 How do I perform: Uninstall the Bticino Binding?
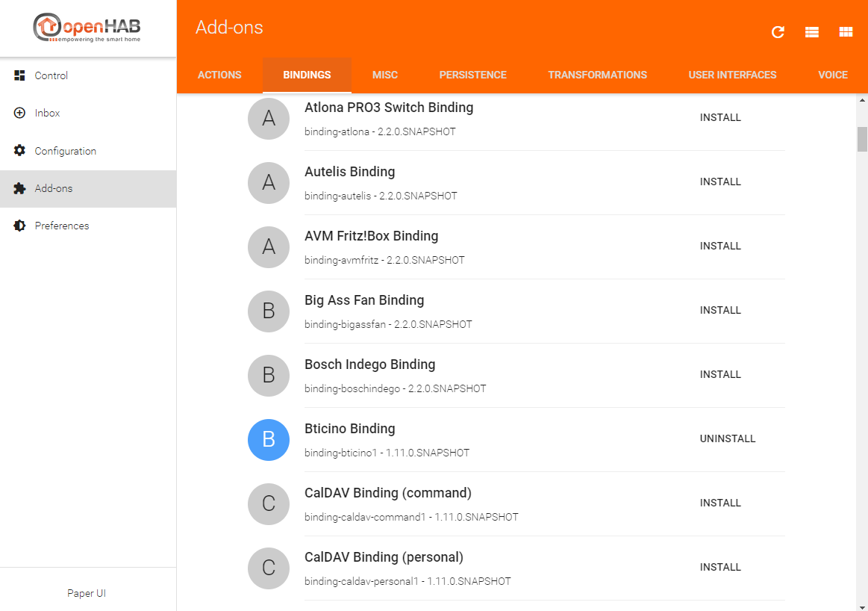coord(728,438)
